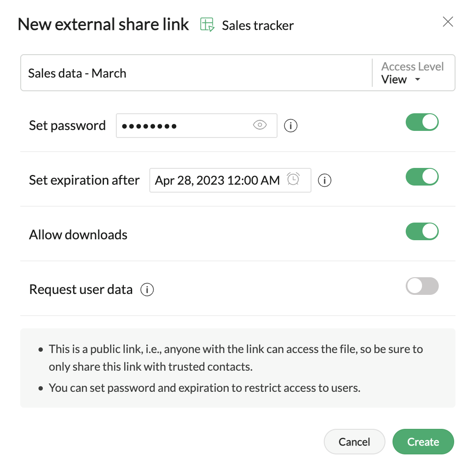Create the external share link
The width and height of the screenshot is (474, 476).
click(423, 442)
